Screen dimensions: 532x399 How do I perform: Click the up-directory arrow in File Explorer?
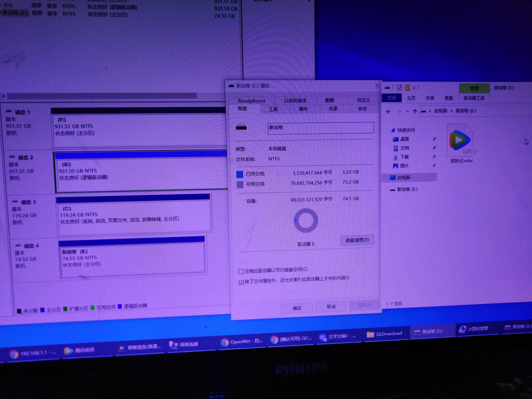coord(415,111)
